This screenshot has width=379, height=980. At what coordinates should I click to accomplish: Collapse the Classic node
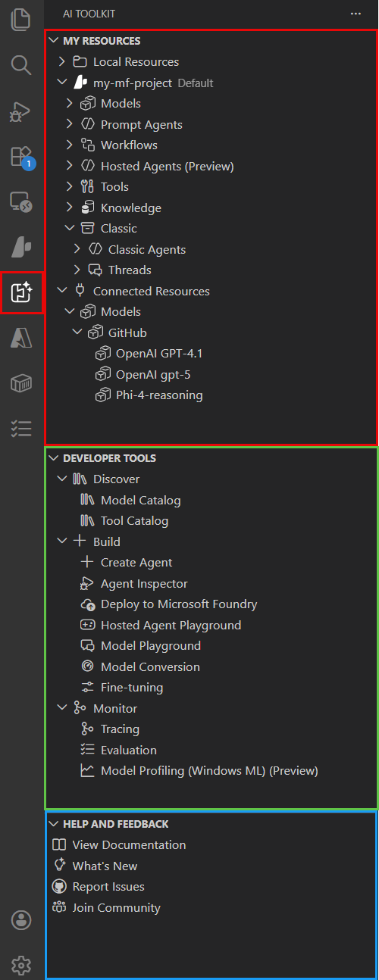pyautogui.click(x=70, y=229)
